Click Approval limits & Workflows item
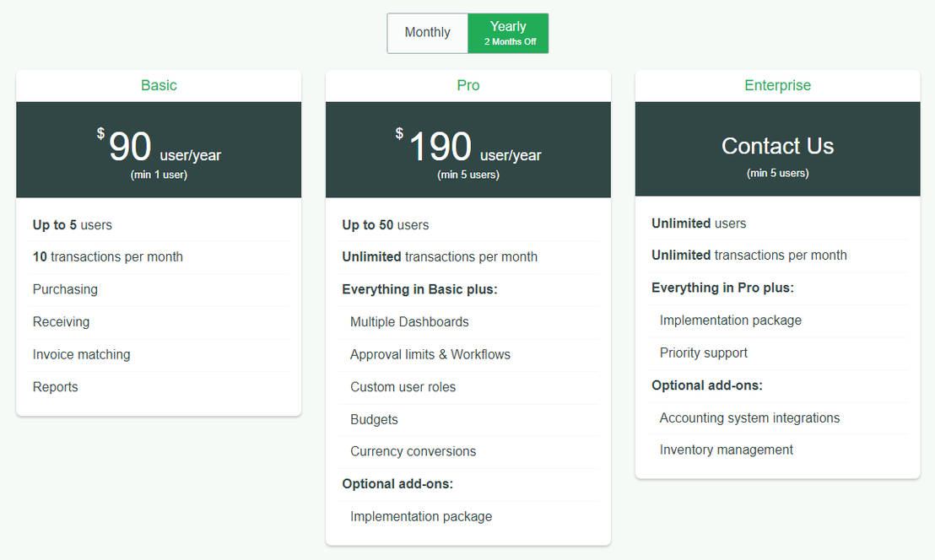The height and width of the screenshot is (560, 935). 430,354
